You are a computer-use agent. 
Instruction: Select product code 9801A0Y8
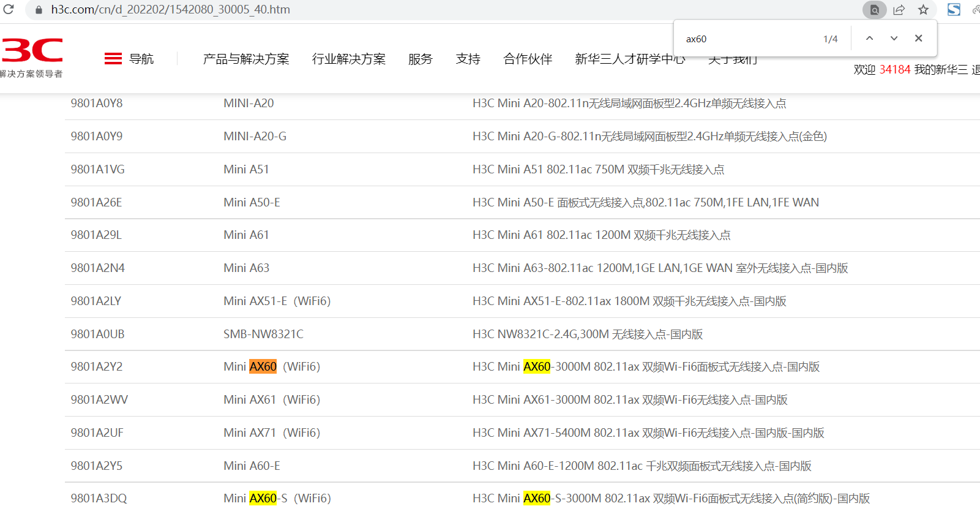[x=97, y=104]
